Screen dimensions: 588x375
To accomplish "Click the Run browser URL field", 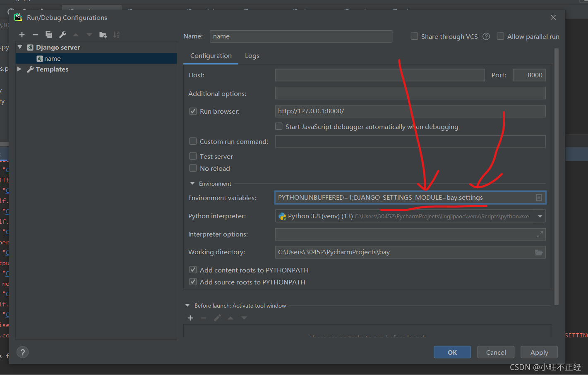I will [x=410, y=111].
